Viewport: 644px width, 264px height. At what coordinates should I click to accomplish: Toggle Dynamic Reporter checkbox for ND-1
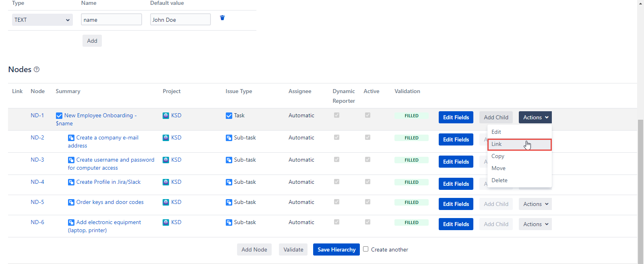tap(337, 115)
